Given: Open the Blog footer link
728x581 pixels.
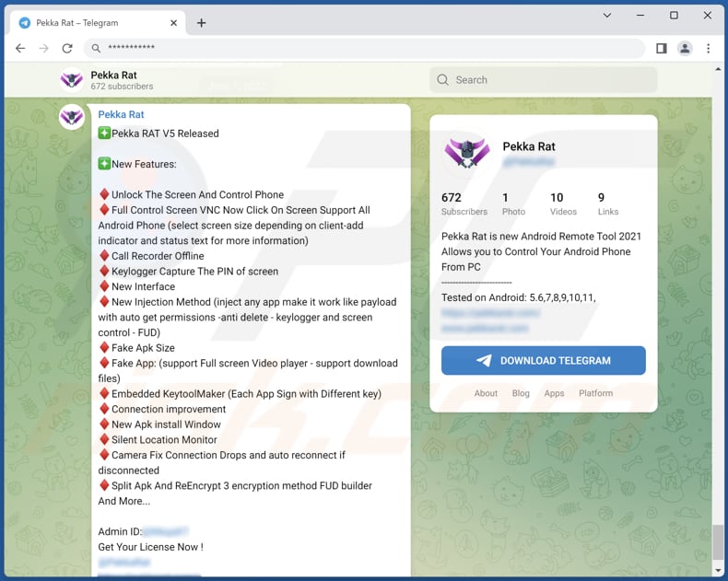Looking at the screenshot, I should pyautogui.click(x=521, y=393).
